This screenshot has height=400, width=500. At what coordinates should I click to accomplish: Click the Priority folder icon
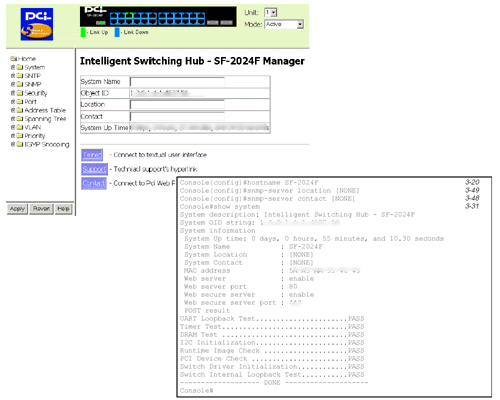coord(20,136)
